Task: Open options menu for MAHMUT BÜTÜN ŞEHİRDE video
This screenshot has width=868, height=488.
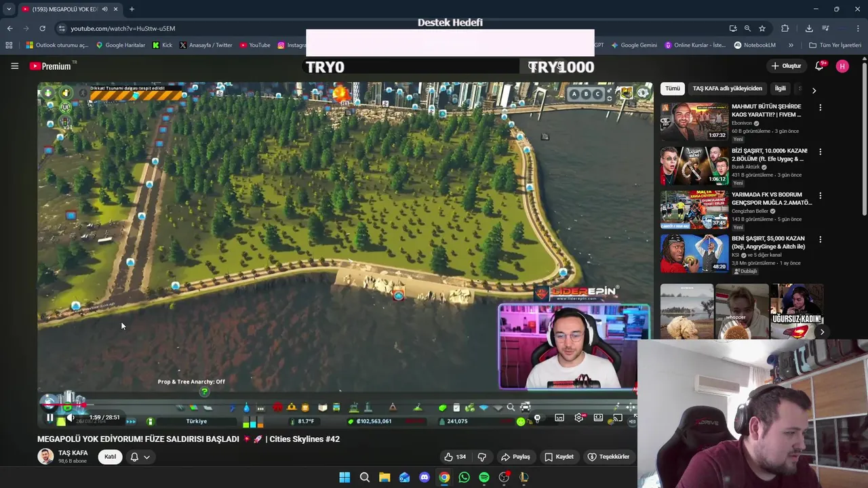Action: pos(820,107)
